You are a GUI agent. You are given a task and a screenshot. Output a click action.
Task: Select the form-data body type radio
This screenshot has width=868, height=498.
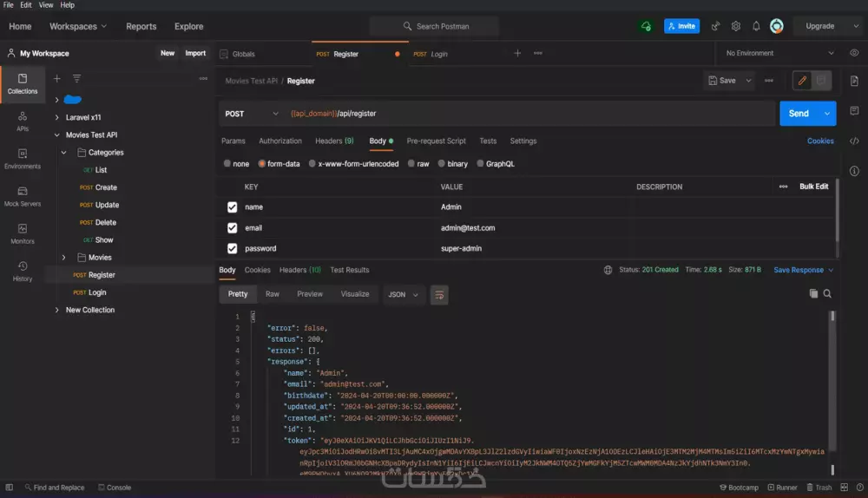pos(262,164)
